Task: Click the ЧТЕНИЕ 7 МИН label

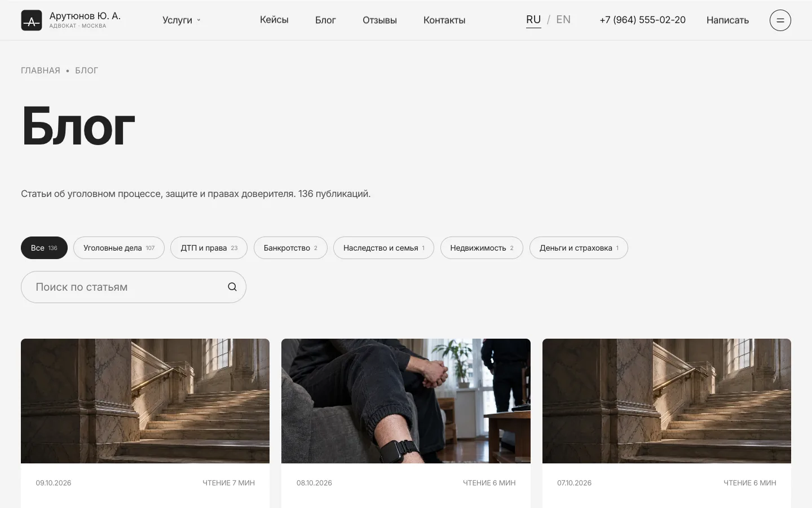Action: [228, 483]
